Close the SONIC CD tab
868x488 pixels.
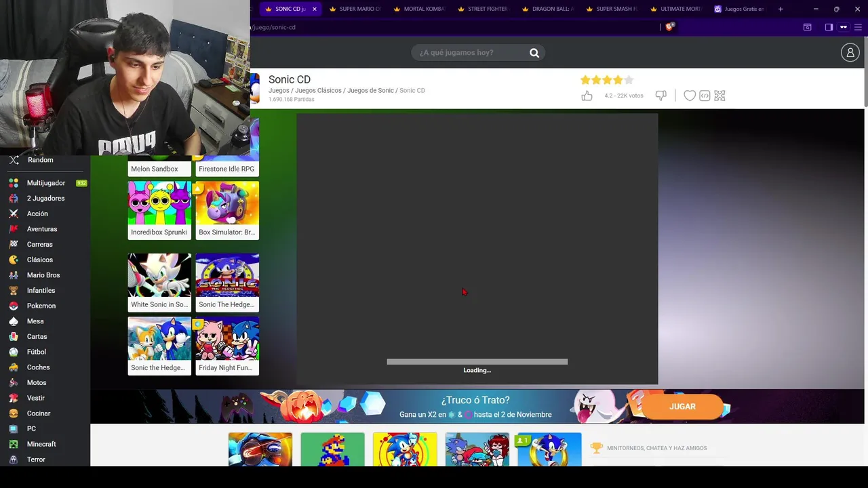314,9
